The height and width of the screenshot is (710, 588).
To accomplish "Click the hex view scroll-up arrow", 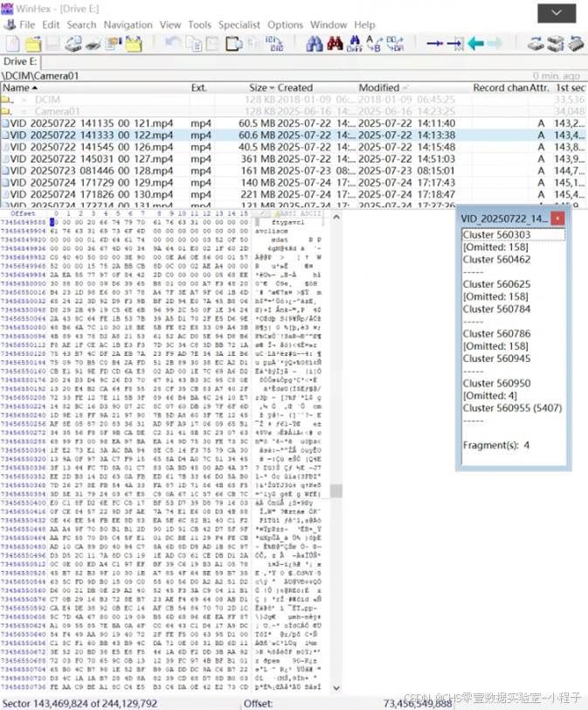I will click(x=336, y=218).
